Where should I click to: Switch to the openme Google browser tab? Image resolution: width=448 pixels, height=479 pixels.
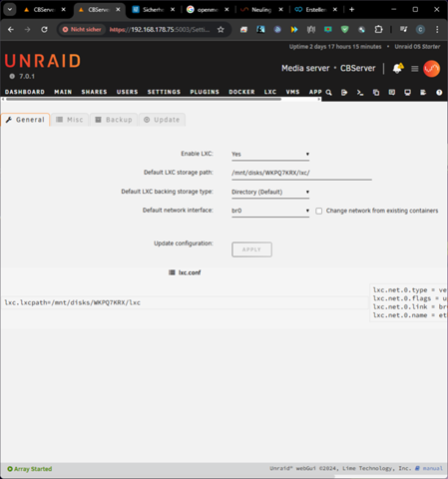pos(208,10)
